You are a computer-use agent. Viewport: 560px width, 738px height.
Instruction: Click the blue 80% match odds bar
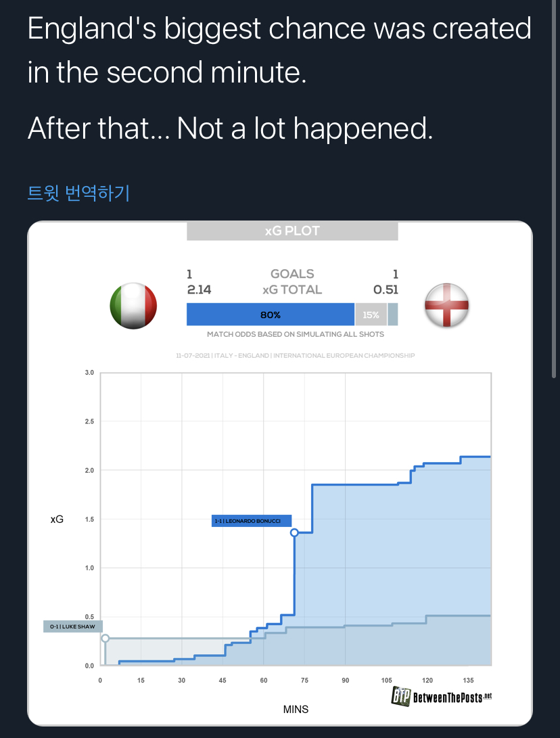coord(270,315)
